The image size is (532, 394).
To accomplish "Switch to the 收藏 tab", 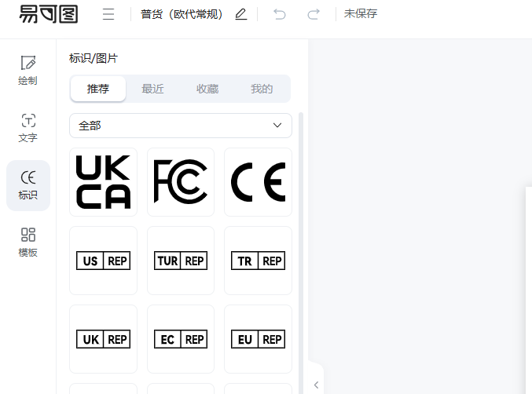I will pyautogui.click(x=207, y=89).
